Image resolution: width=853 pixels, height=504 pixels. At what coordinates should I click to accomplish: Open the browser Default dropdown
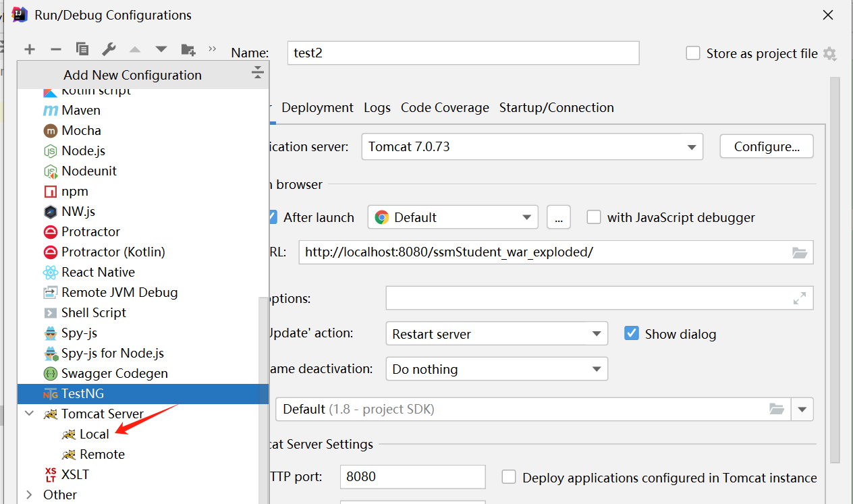click(x=453, y=217)
